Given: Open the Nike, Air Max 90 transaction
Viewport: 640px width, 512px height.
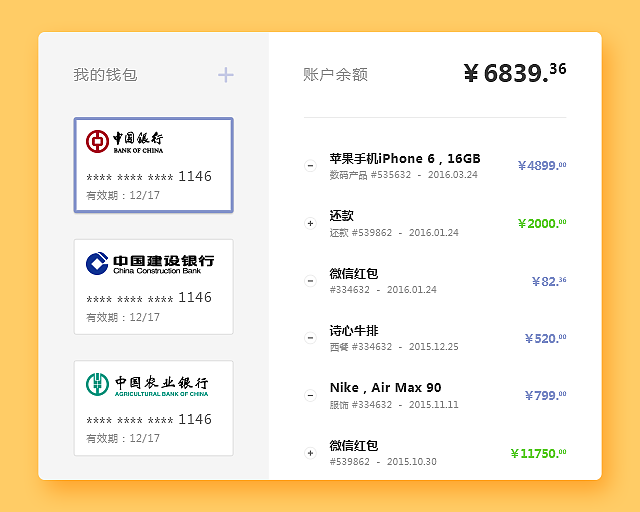Looking at the screenshot, I should coord(385,387).
